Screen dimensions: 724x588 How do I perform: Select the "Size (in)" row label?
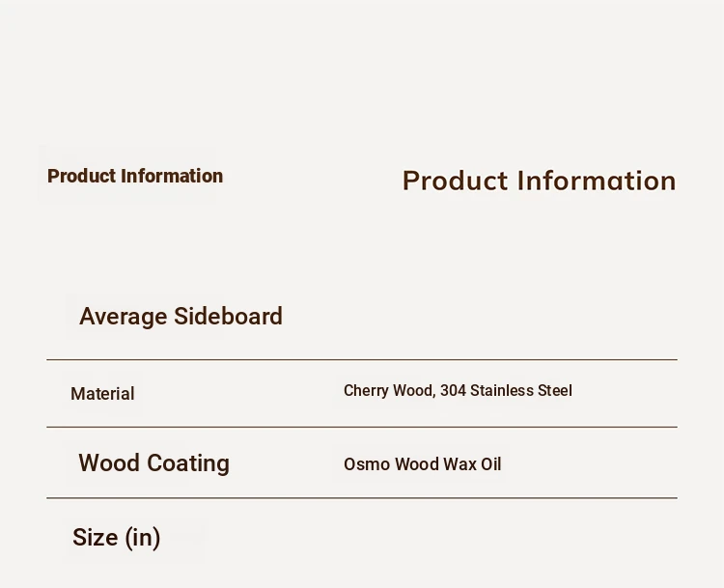point(117,538)
